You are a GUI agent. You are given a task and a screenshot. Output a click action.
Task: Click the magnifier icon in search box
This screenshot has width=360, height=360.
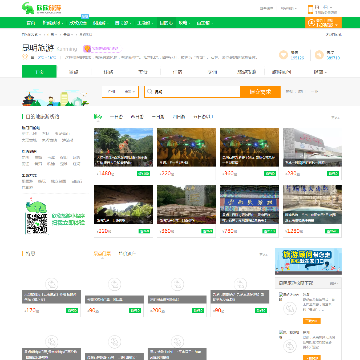click(150, 92)
